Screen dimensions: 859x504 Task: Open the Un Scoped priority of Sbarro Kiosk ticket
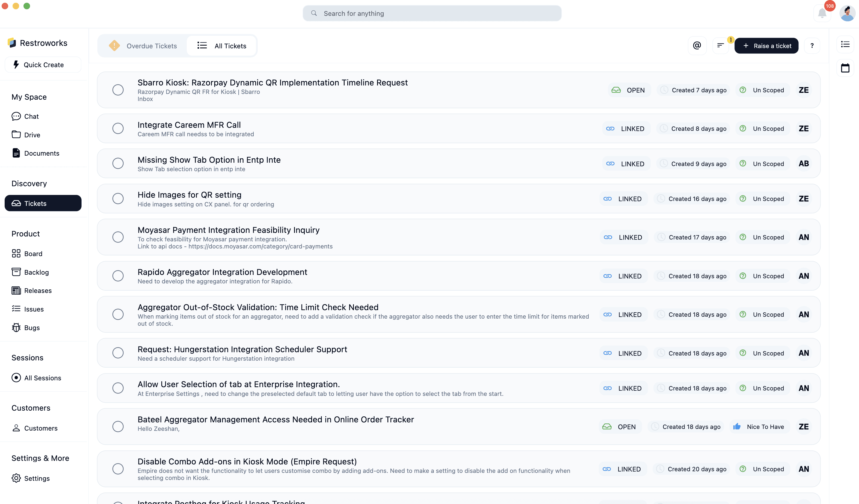coord(762,90)
